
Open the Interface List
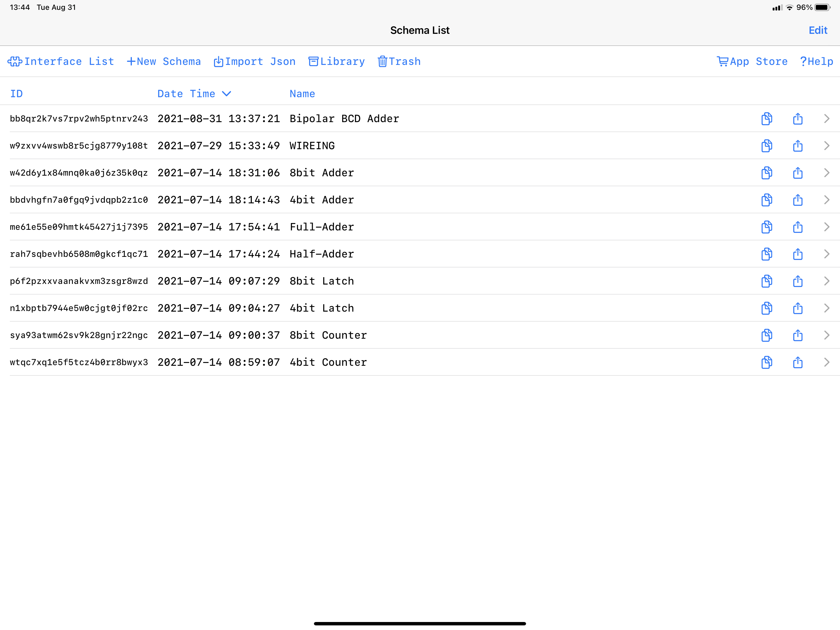tap(61, 62)
